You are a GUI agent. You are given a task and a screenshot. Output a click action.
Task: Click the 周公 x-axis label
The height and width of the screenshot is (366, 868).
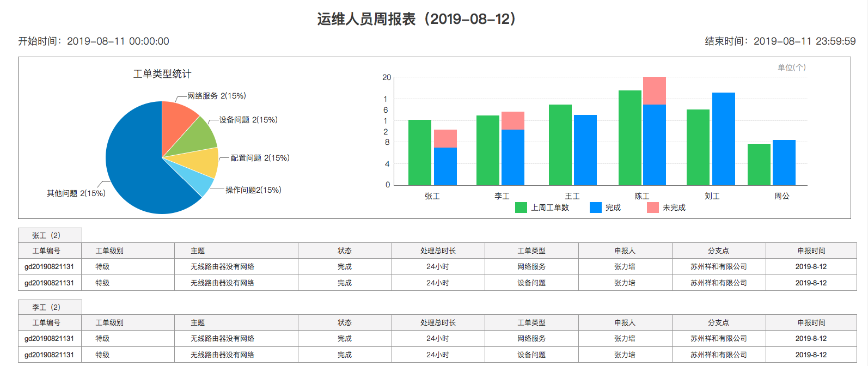[x=782, y=196]
